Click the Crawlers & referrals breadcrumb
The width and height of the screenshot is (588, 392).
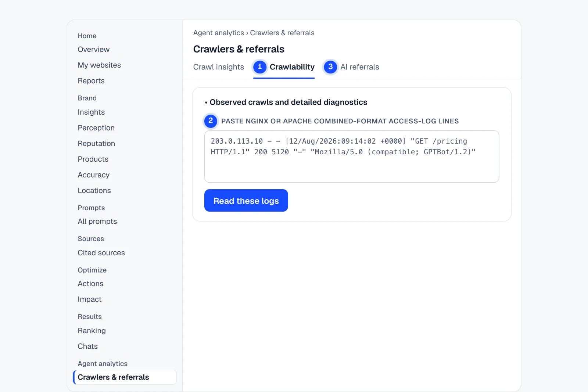point(282,33)
